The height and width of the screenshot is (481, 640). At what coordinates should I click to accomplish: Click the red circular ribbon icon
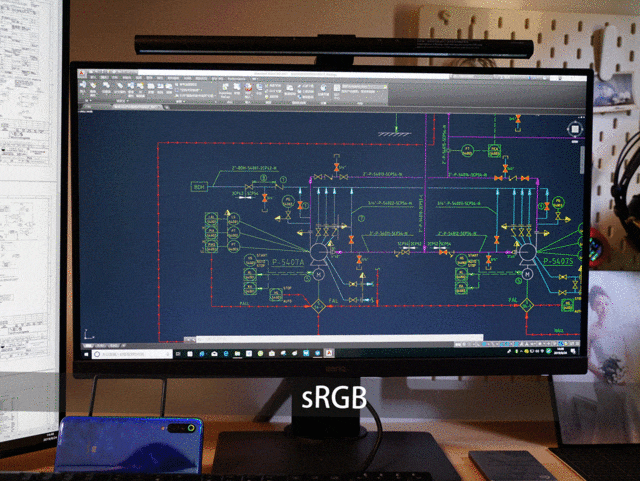click(248, 87)
